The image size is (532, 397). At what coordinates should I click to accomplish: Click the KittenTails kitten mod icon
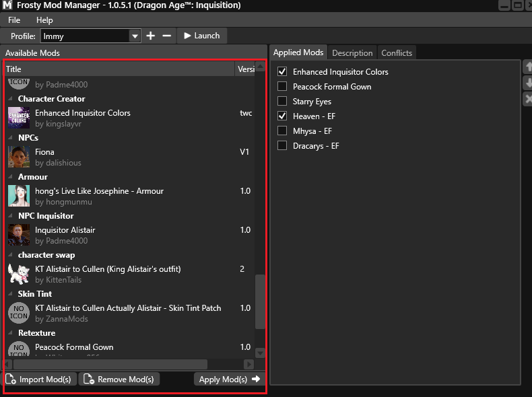coord(19,274)
